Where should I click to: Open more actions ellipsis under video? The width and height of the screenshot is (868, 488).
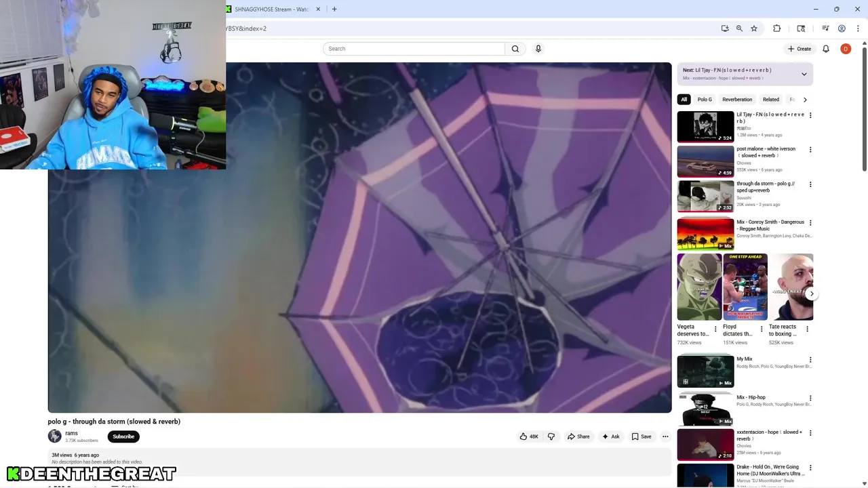point(665,436)
